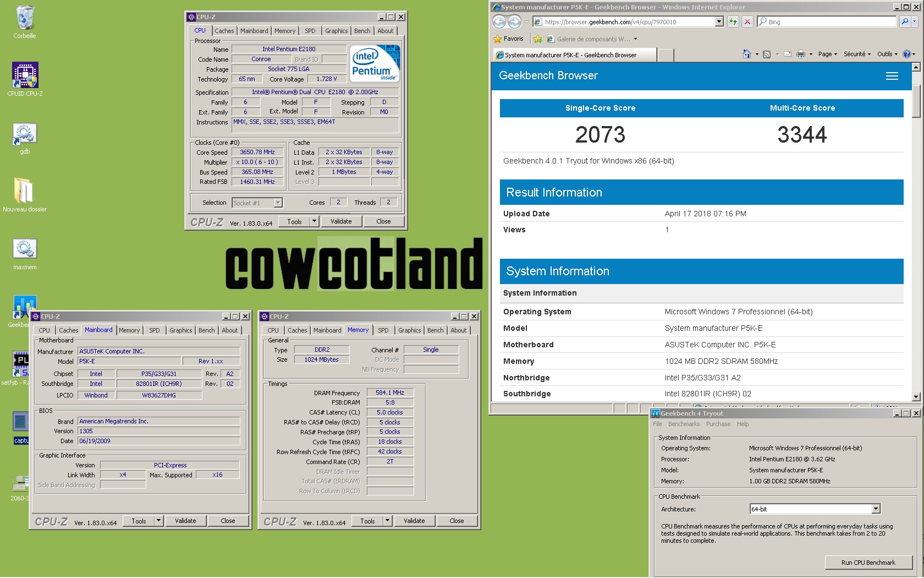
Task: Click the Intel Pentium inside logo
Action: [374, 64]
